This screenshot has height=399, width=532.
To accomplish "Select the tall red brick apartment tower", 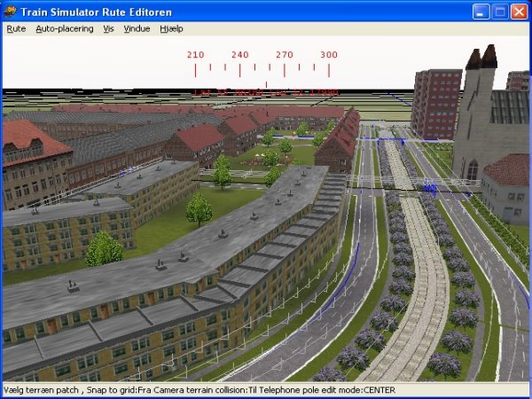I will click(435, 102).
